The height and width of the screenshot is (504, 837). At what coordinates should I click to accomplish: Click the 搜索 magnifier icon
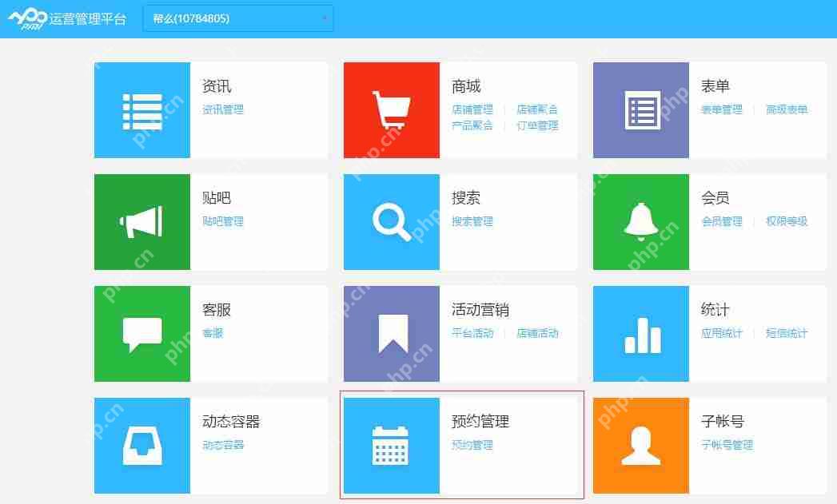(x=391, y=221)
